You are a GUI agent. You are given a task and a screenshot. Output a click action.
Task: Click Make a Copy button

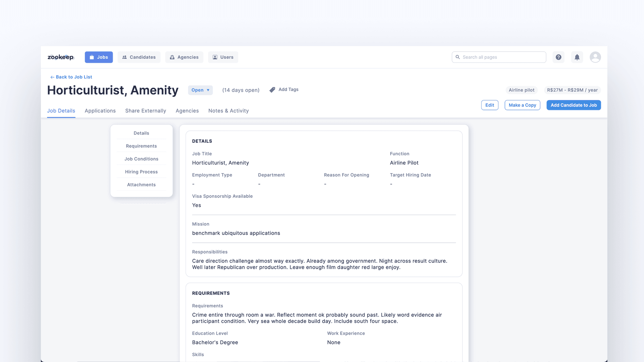522,105
